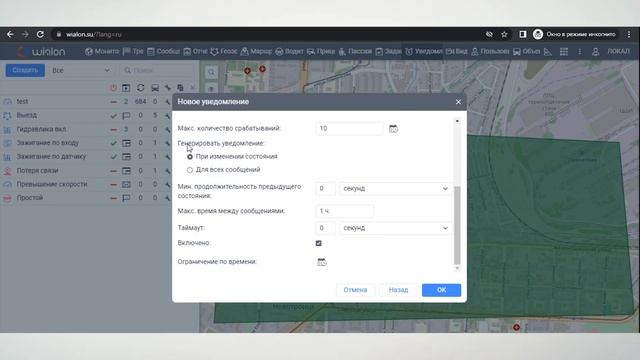Screen dimensions: 640x360
Task: Click action type icon in Превышение скорости row
Action: [x=126, y=184]
